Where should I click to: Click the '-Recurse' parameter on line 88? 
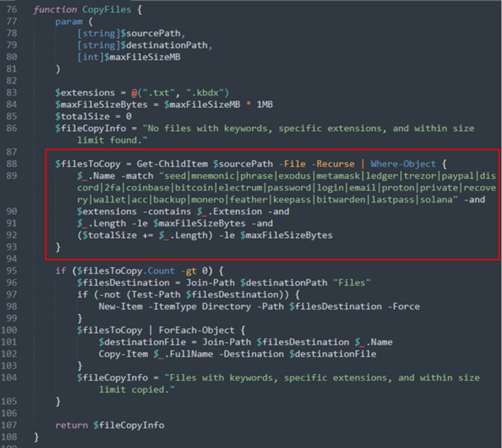click(x=333, y=164)
